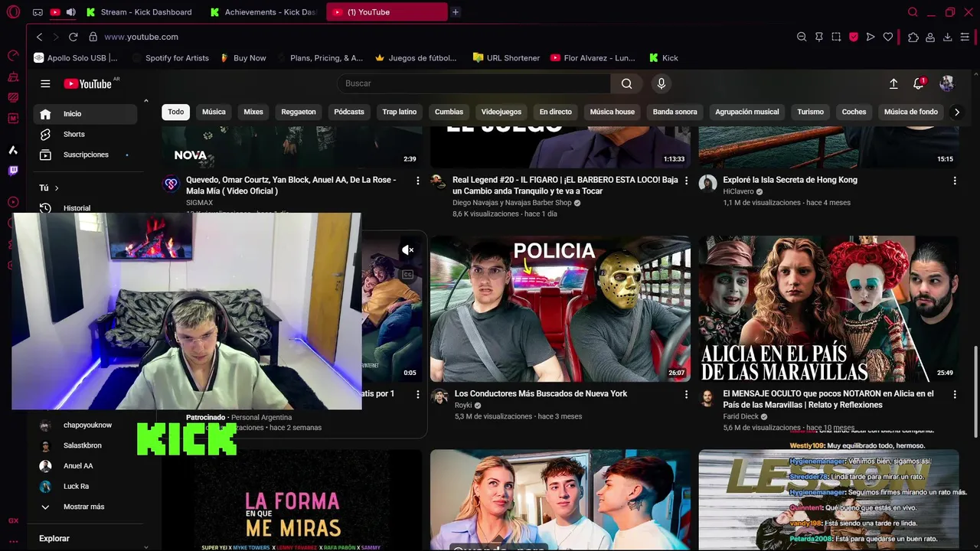Filter feed by Videojuegos chip
Viewport: 980px width, 551px height.
[501, 112]
